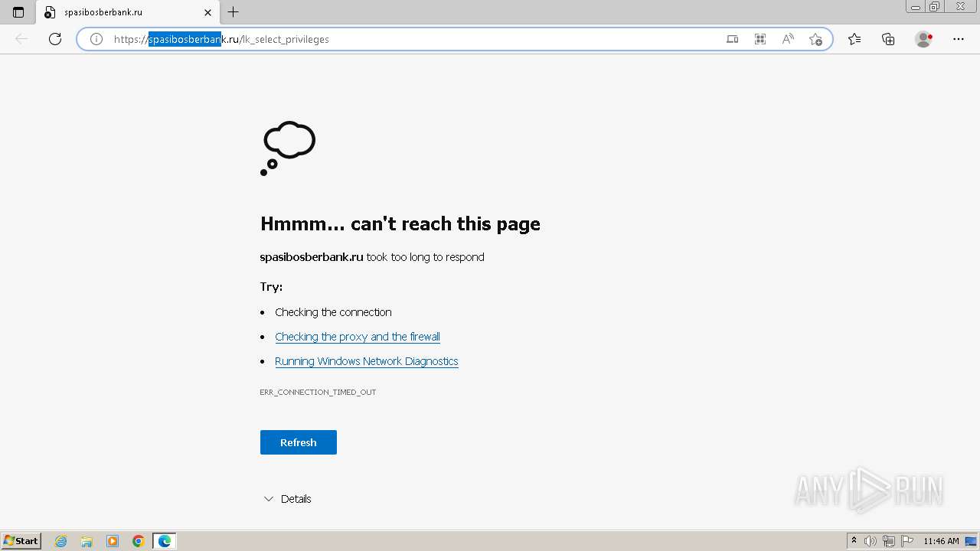Select 'Checking the connection' bullet text
This screenshot has width=980, height=551.
click(x=333, y=312)
